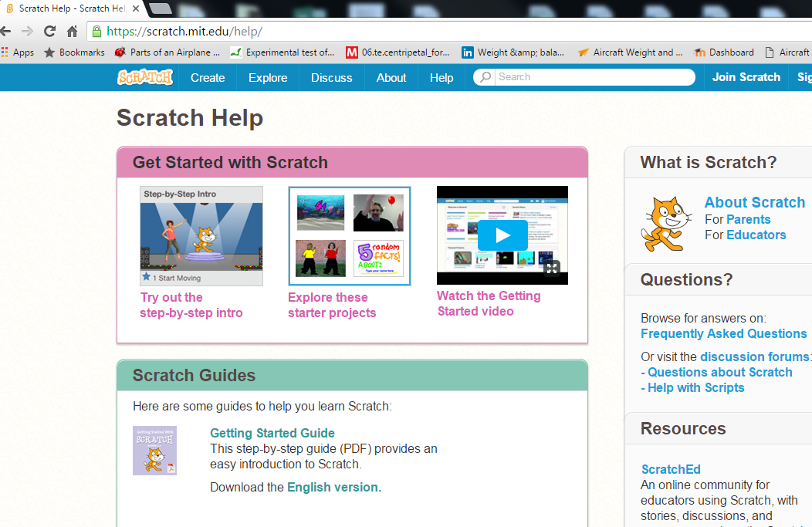Download the English version of the guide
The height and width of the screenshot is (527, 812).
click(334, 487)
